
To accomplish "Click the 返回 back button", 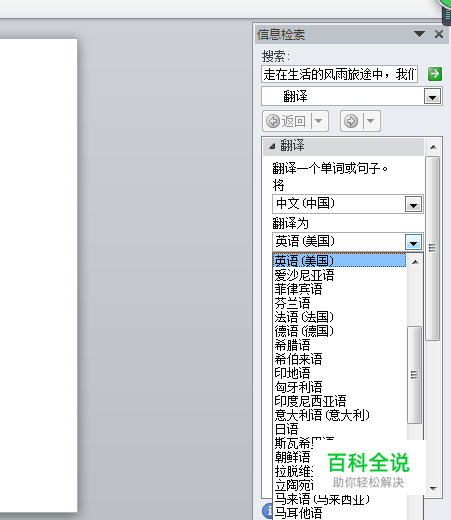I will click(x=287, y=121).
